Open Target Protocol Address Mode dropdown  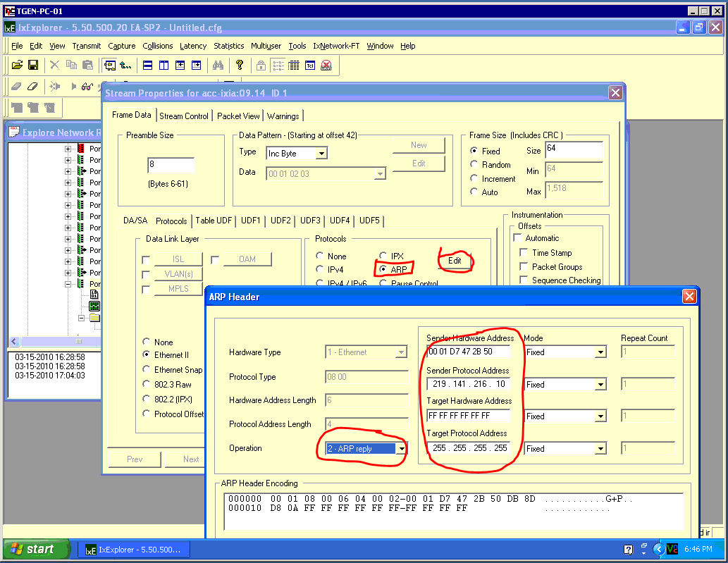600,449
